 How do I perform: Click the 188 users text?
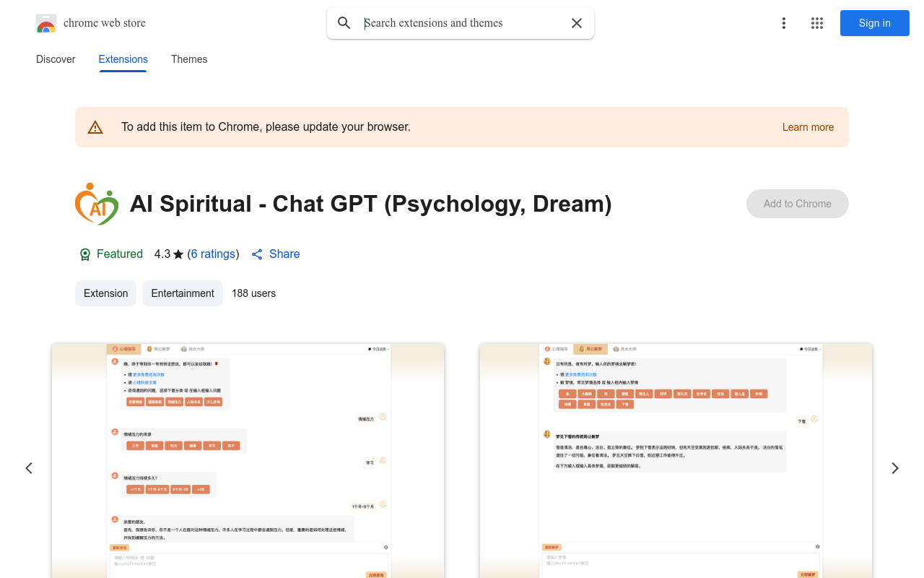coord(253,293)
